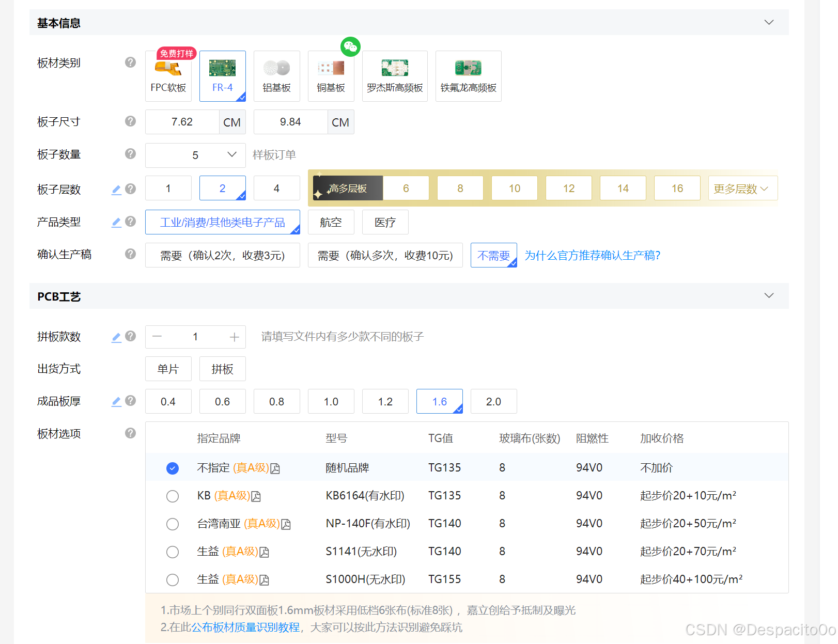
Task: Set board thickness to 0.8
Action: [277, 401]
